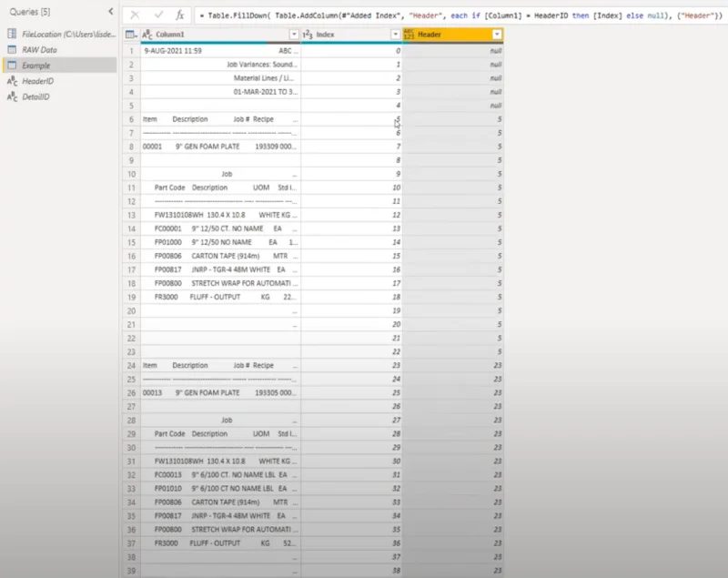728x578 pixels.
Task: Click the DetailID text type icon
Action: tap(13, 97)
